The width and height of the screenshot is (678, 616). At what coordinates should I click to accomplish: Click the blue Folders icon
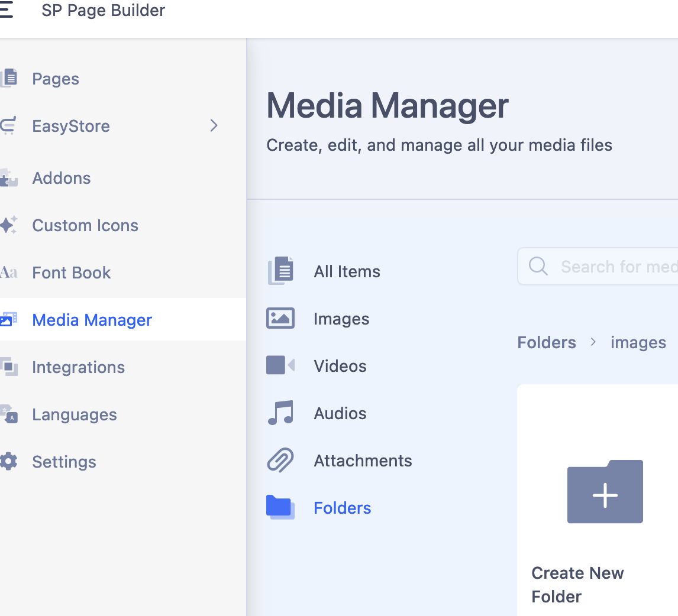(x=280, y=507)
